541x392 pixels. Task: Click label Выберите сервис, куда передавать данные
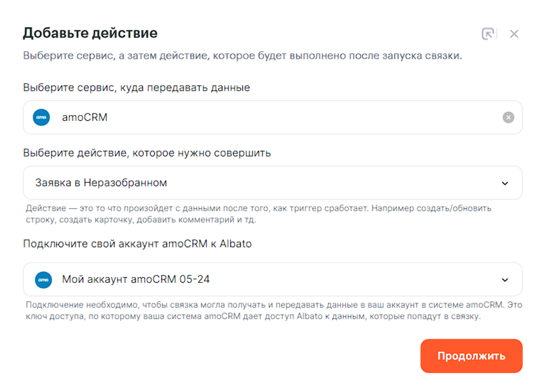(136, 88)
